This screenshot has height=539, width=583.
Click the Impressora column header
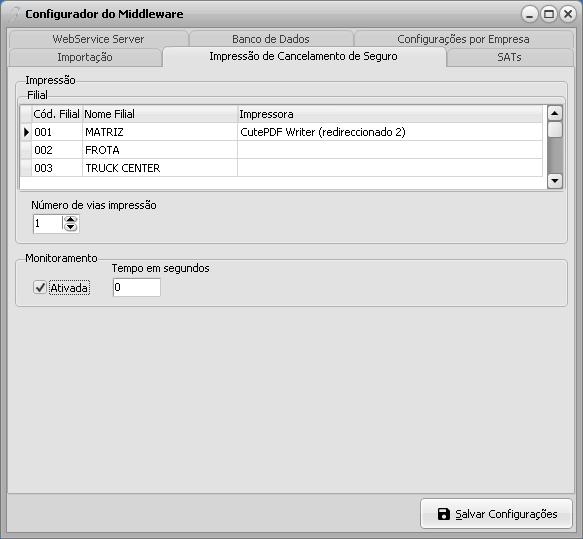(390, 114)
